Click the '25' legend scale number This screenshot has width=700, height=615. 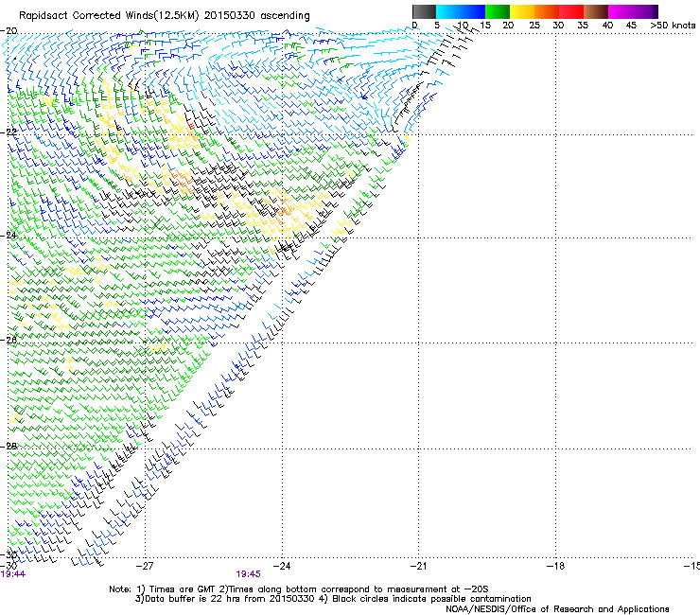click(x=534, y=26)
